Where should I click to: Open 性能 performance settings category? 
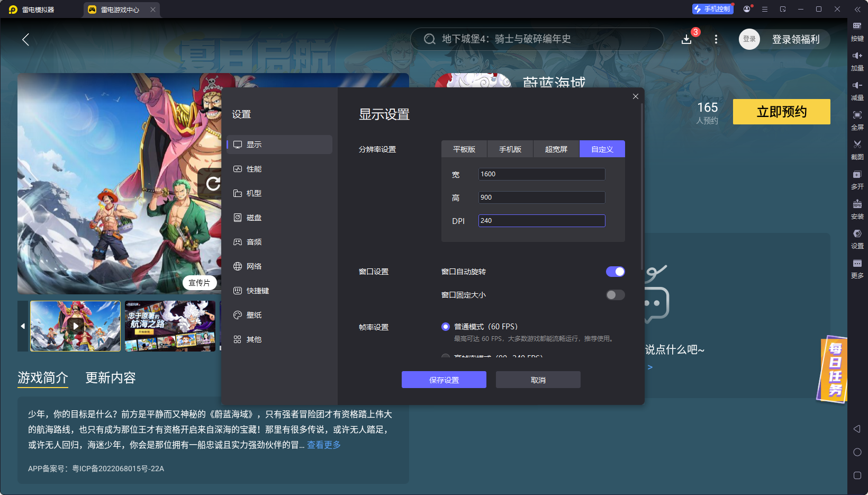tap(279, 169)
